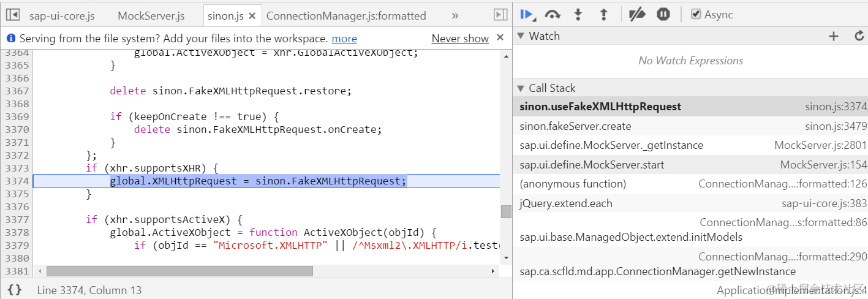Viewport: 868px width, 299px height.
Task: Click the info icon in the banner
Action: pos(11,38)
